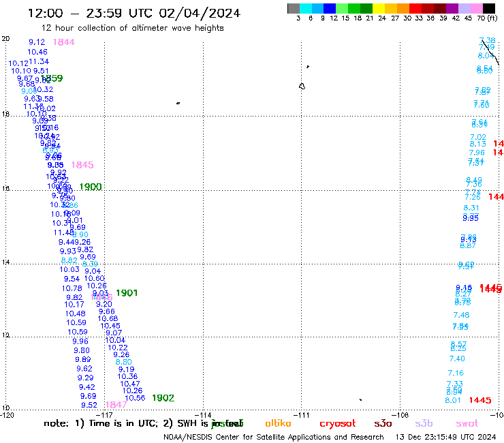
Task: Click the 'altika' satellite legend label
Action: [x=278, y=423]
